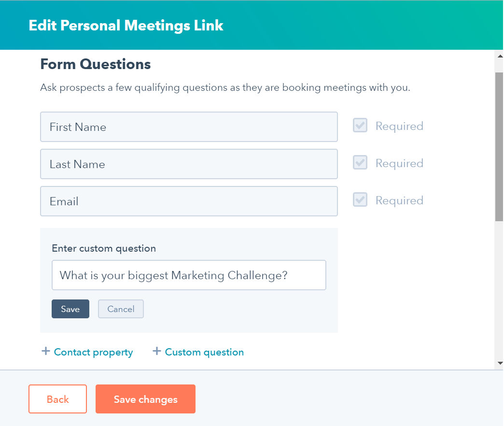Select the First Name form question field
Screen dimensions: 504x426
189,127
